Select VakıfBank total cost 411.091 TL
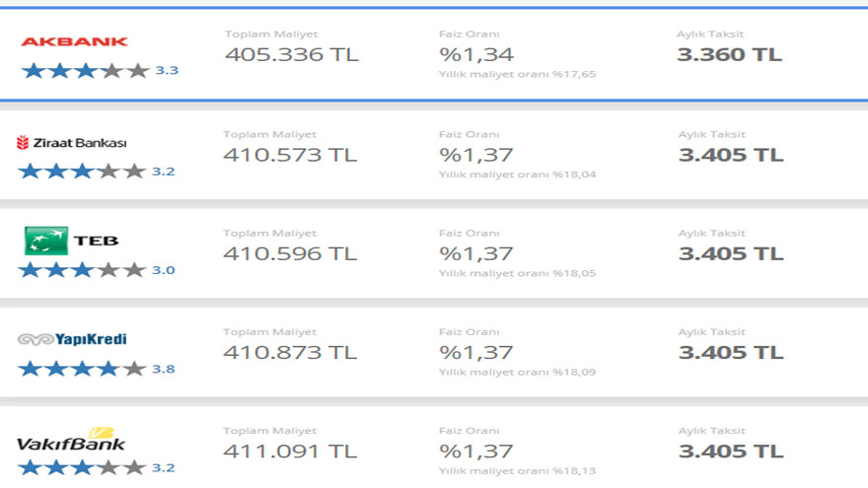The width and height of the screenshot is (868, 488). coord(290,452)
